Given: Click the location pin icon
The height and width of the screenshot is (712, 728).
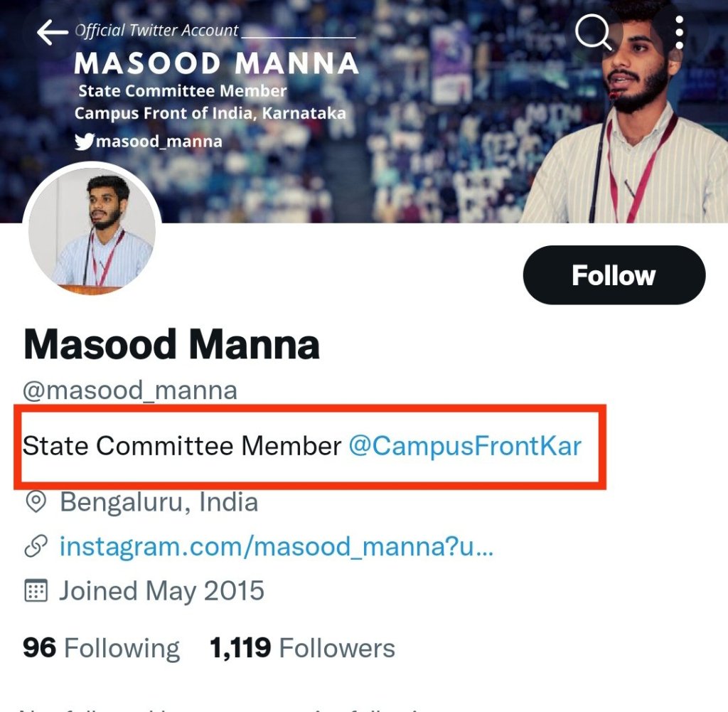Looking at the screenshot, I should (x=35, y=502).
